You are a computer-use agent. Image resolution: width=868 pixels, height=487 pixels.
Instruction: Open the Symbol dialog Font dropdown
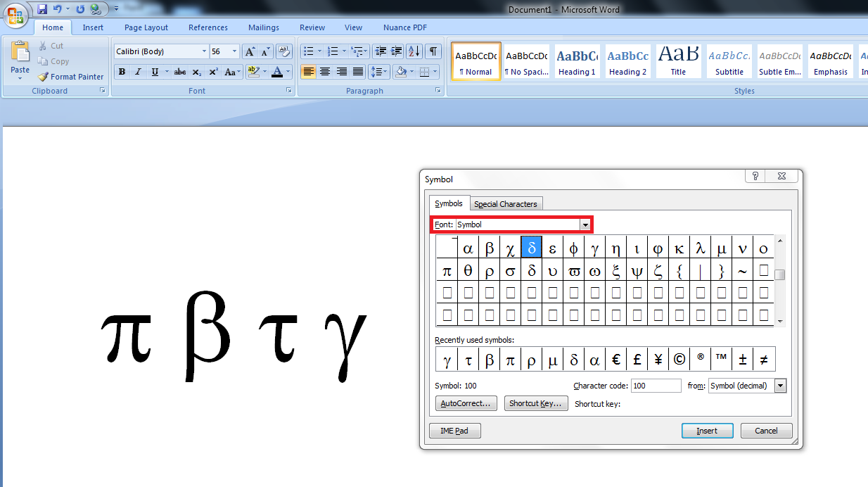coord(585,224)
